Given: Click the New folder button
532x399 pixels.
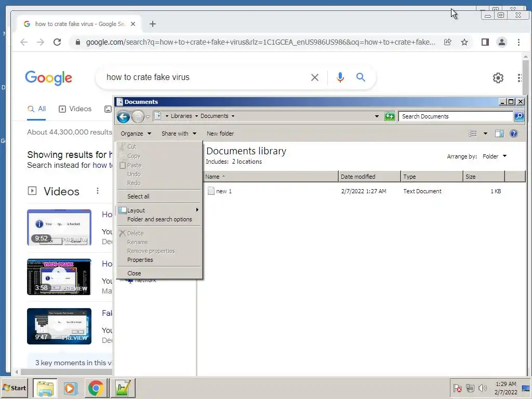Looking at the screenshot, I should 220,134.
